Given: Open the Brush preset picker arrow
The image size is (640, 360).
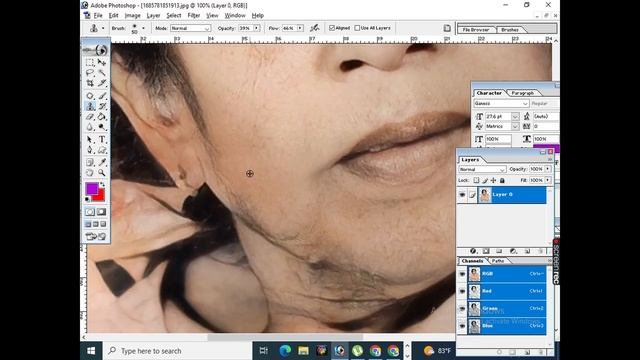Looking at the screenshot, I should (143, 28).
